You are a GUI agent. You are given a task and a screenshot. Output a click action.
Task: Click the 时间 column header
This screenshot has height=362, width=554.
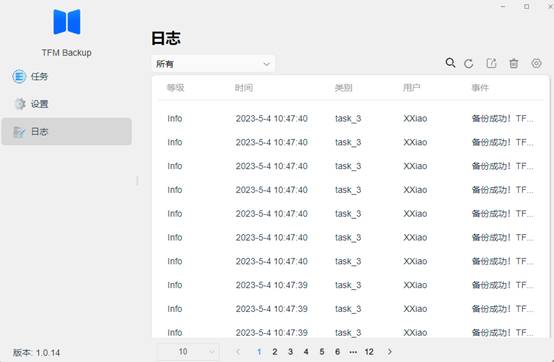coord(244,88)
